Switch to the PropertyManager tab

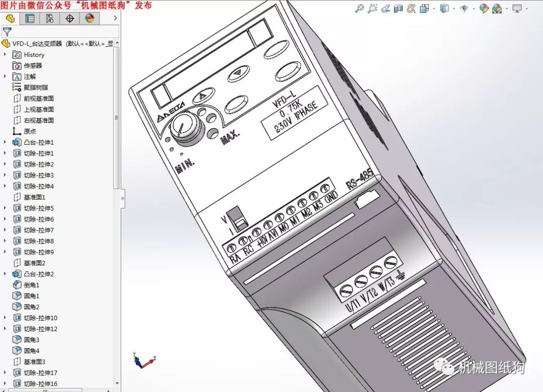30,19
